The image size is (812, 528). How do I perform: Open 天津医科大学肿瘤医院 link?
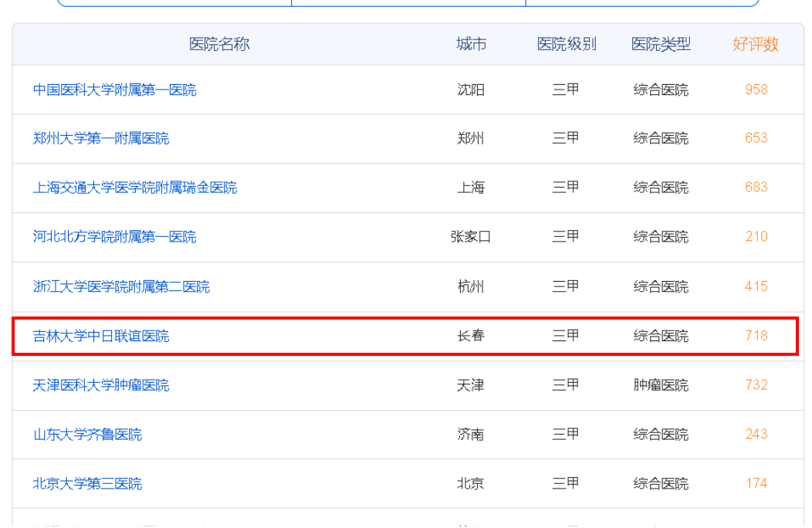coord(101,385)
